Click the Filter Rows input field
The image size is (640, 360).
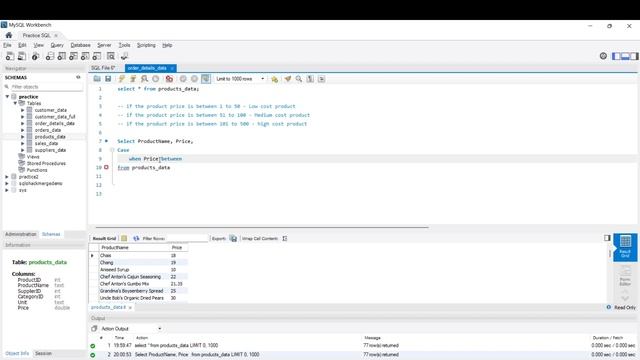(187, 238)
